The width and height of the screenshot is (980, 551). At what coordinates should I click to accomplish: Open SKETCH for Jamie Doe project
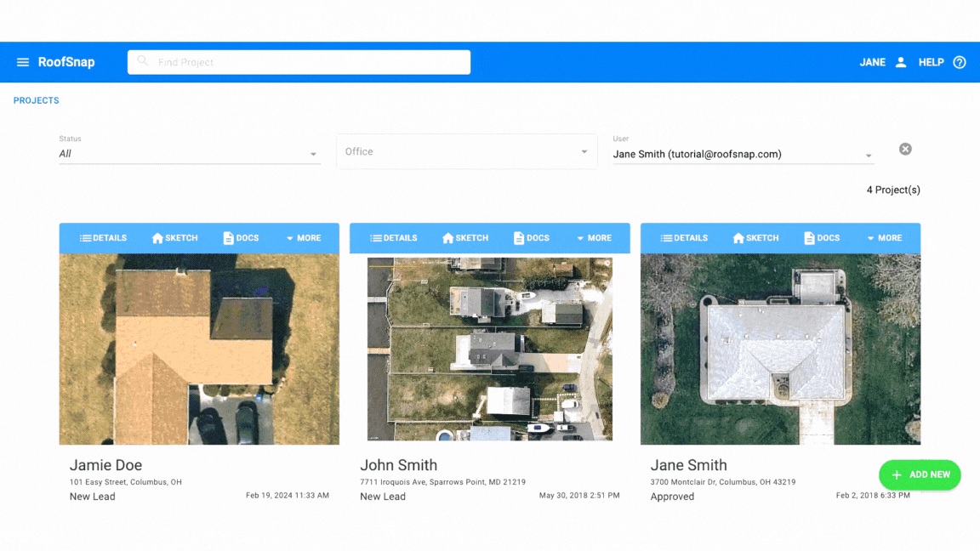(174, 238)
